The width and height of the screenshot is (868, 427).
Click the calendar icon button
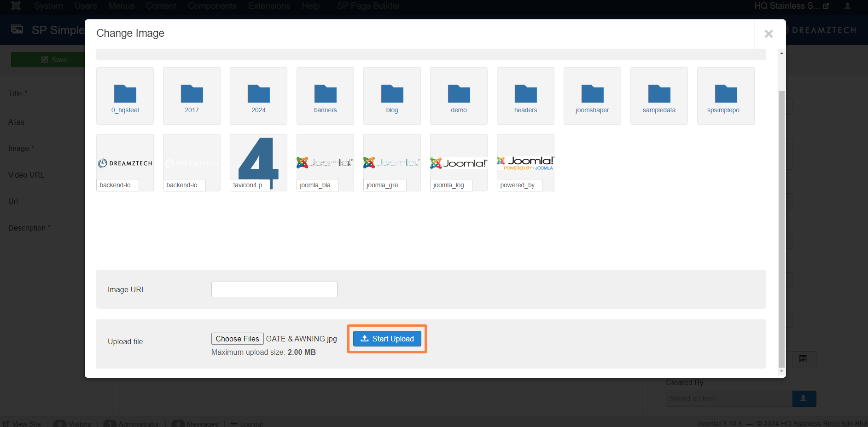pyautogui.click(x=804, y=359)
